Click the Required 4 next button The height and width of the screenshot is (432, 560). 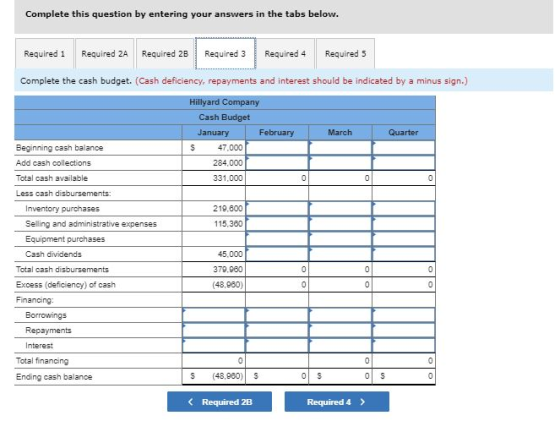(x=337, y=402)
